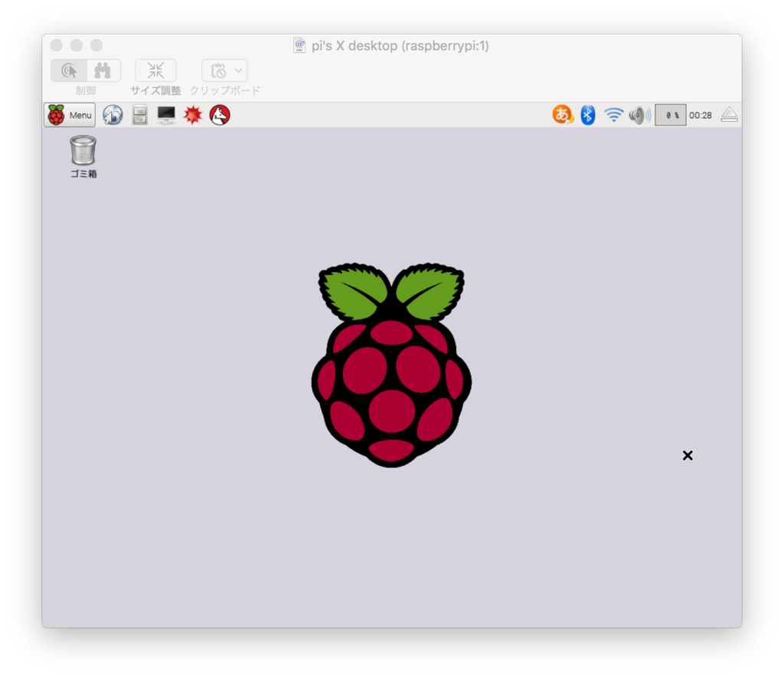784x678 pixels.
Task: Click the eject media icon
Action: click(x=729, y=115)
